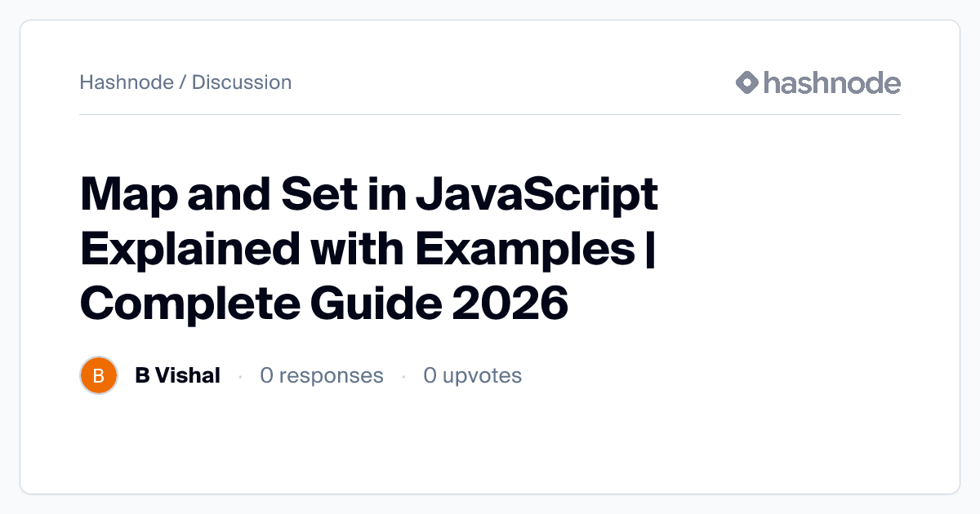This screenshot has height=514, width=980.
Task: Click the horizontal divider under the header
Action: pos(490,115)
